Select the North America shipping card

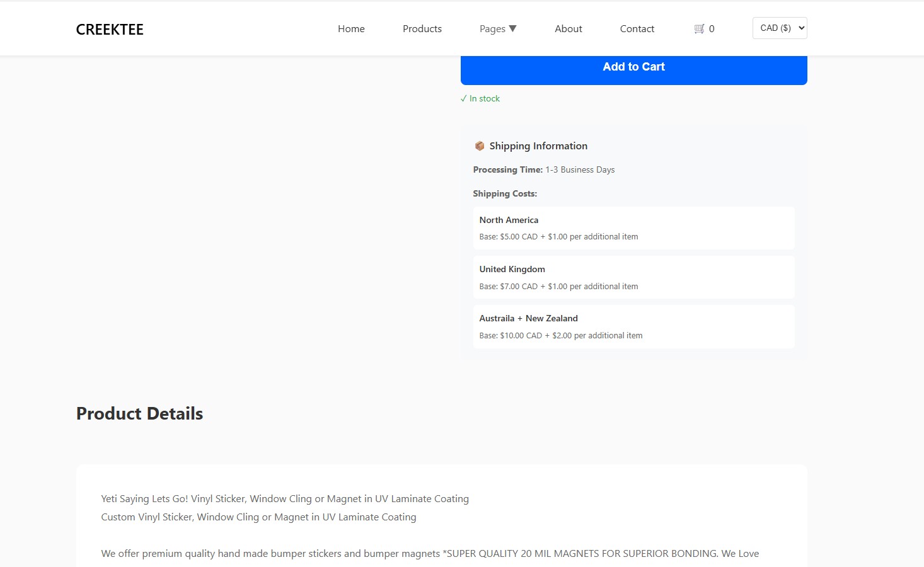click(x=633, y=228)
